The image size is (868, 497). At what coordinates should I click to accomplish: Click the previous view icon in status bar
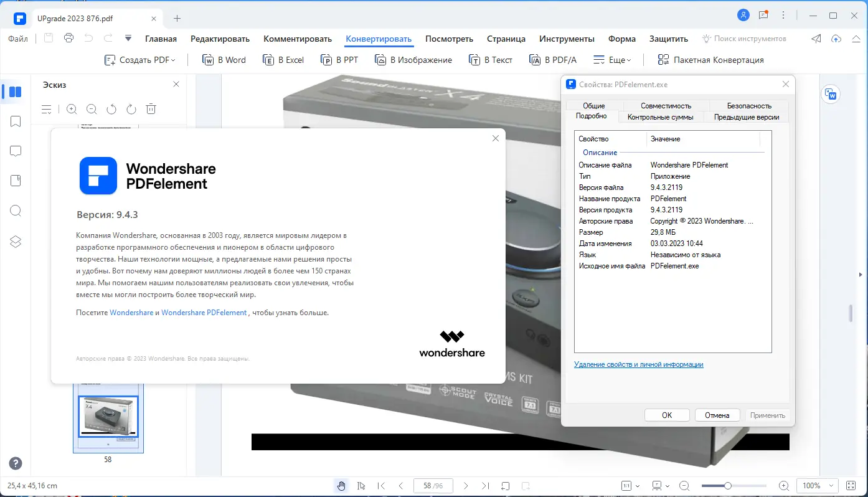click(506, 486)
